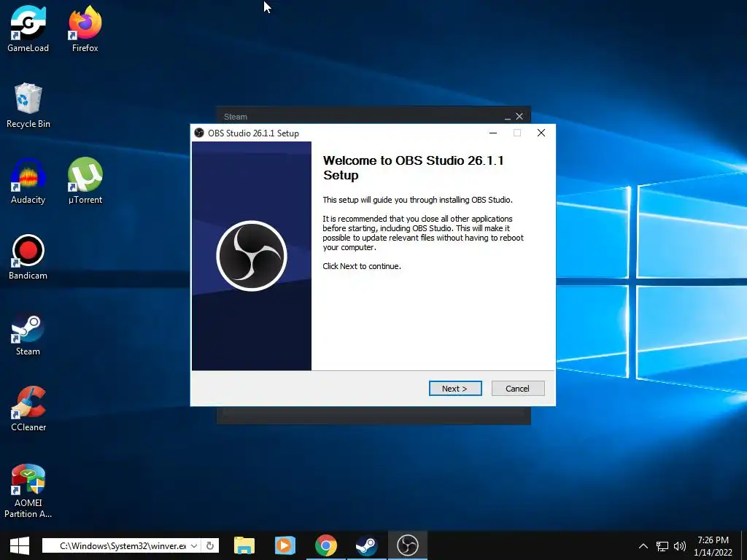747x560 pixels.
Task: Open the network status tray icon
Action: click(662, 546)
